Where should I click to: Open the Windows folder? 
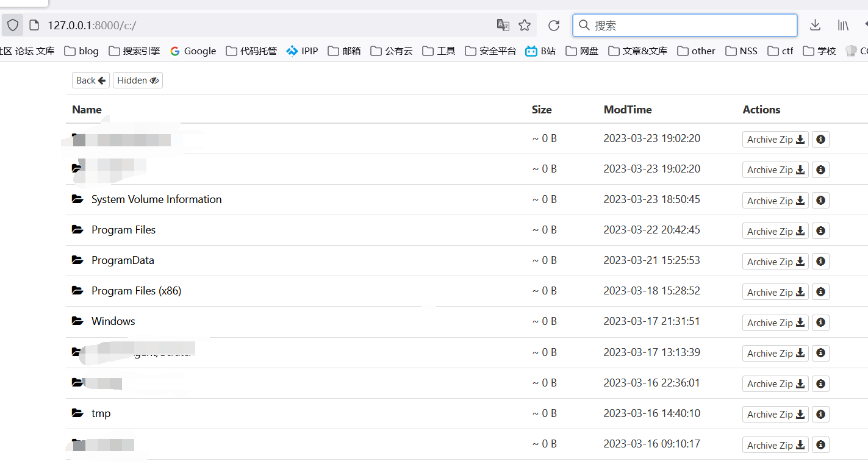(113, 321)
